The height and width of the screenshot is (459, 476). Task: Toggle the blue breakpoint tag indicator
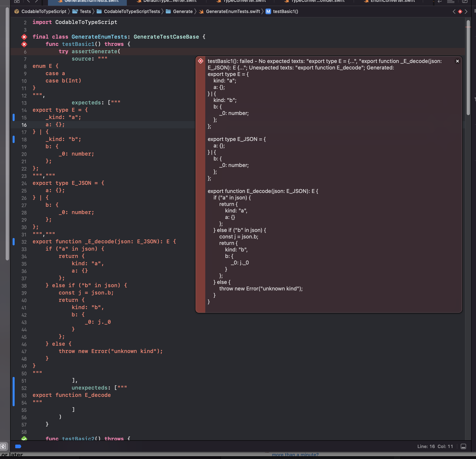click(18, 446)
